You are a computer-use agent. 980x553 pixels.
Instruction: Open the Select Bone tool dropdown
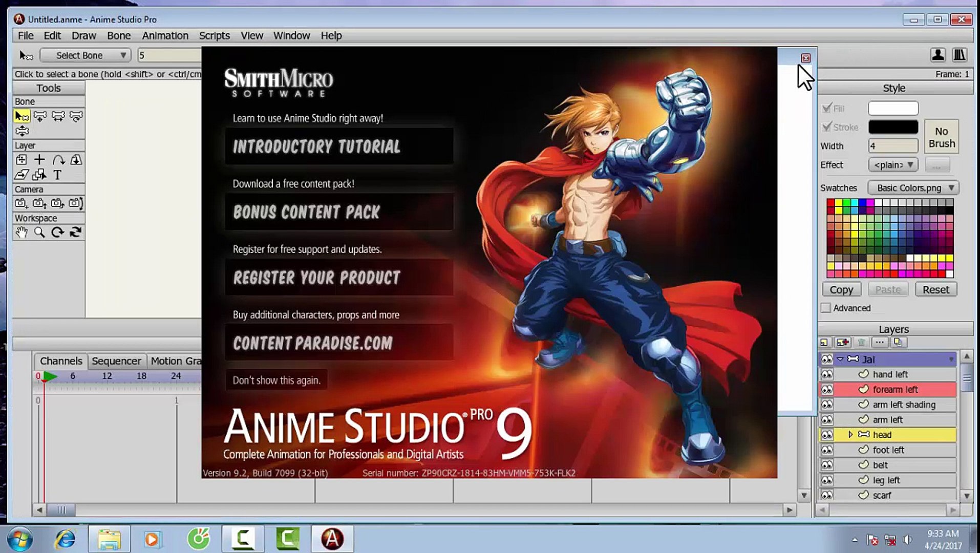(85, 55)
